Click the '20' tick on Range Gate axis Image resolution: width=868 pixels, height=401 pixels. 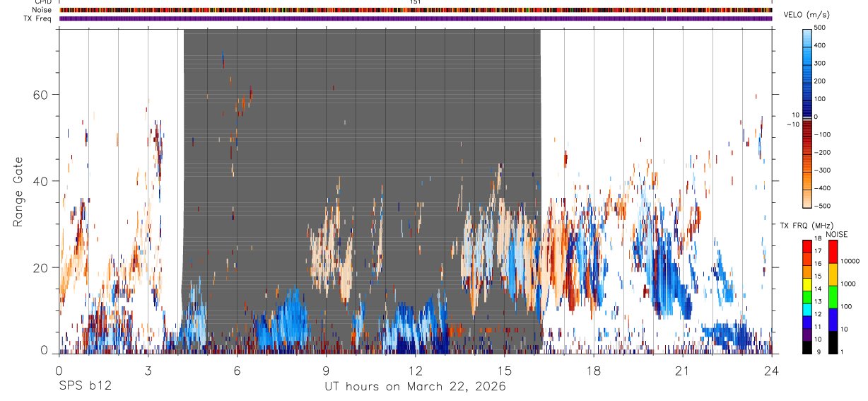(41, 267)
